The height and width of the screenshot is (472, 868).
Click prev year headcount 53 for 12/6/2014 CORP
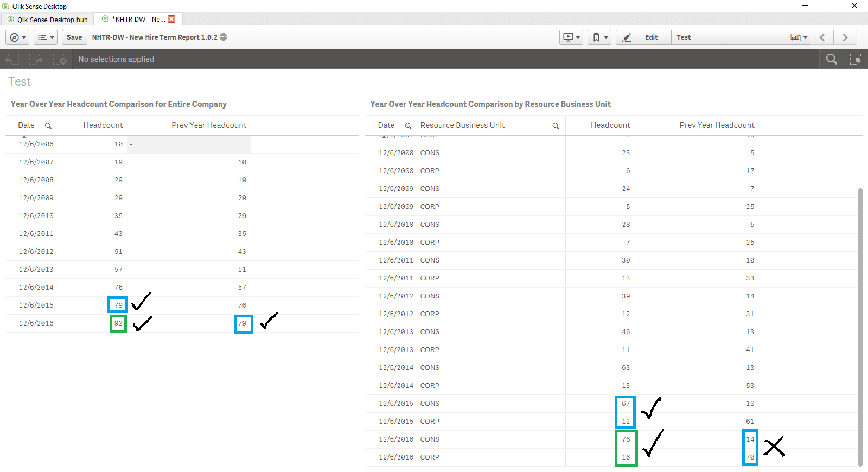click(x=750, y=386)
